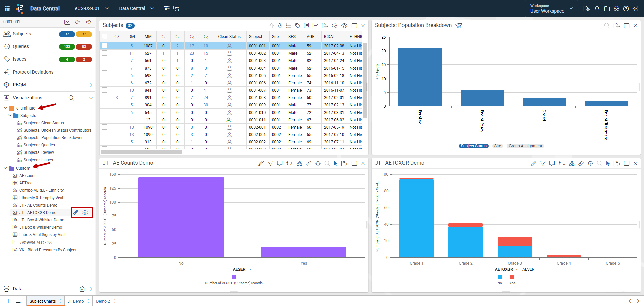Image resolution: width=644 pixels, height=306 pixels.
Task: Open the book icon in Subjects panel toolbar
Action: [306, 26]
